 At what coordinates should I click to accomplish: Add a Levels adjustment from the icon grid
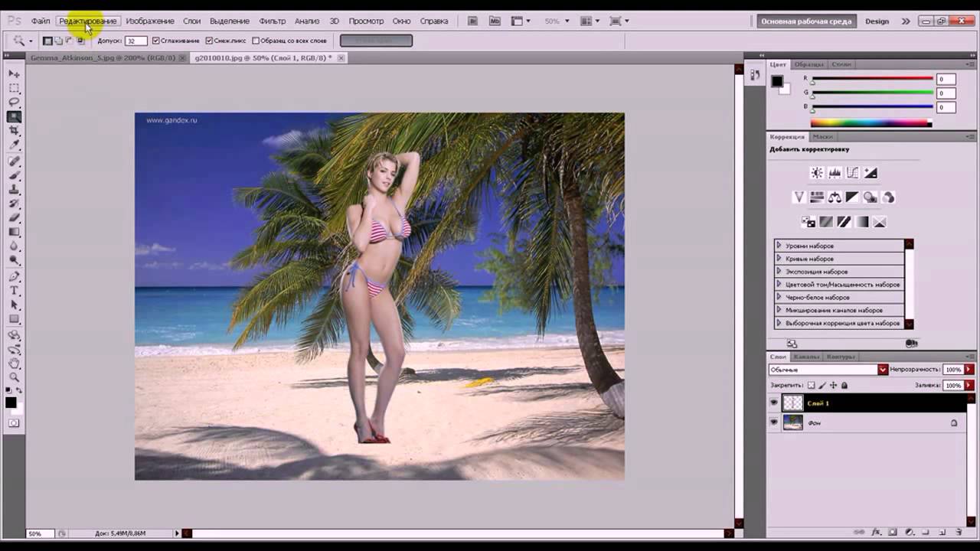[835, 173]
